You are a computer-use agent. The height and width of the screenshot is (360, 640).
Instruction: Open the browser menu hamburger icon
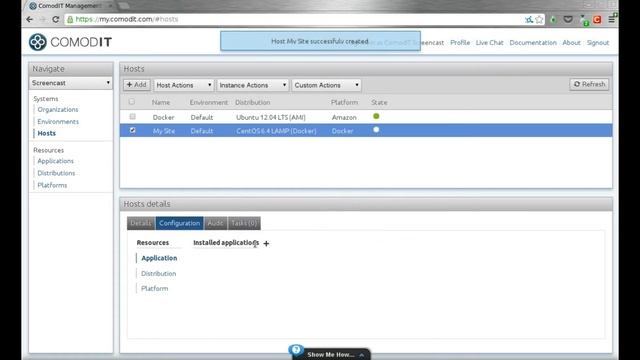pos(611,19)
